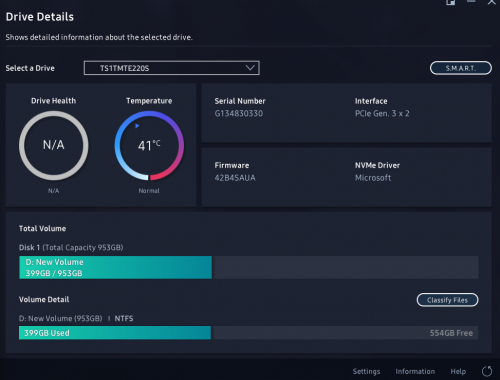
Task: Click the serial number G134830330
Action: click(239, 113)
